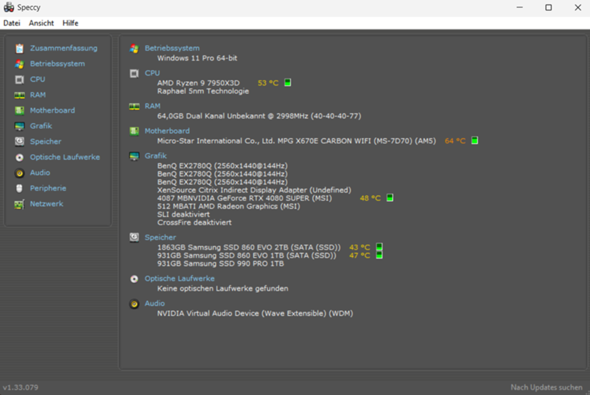Click the RAM heading link in summary

(x=153, y=106)
